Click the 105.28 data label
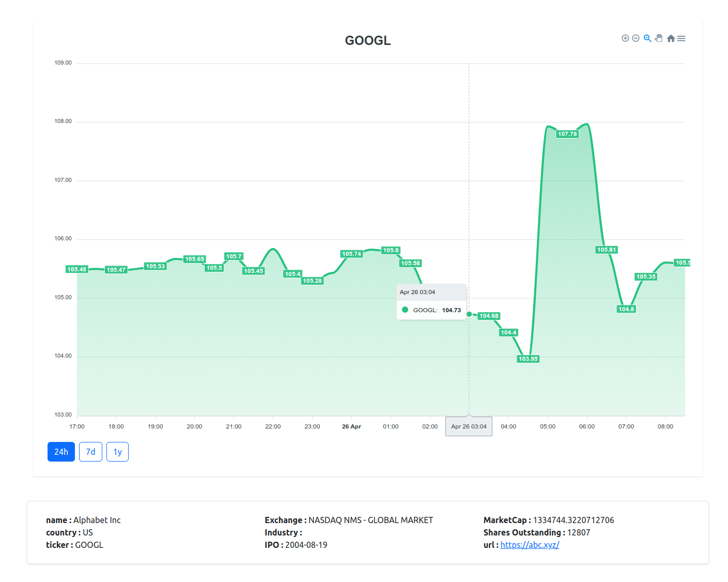The width and height of the screenshot is (728, 582). tap(313, 281)
